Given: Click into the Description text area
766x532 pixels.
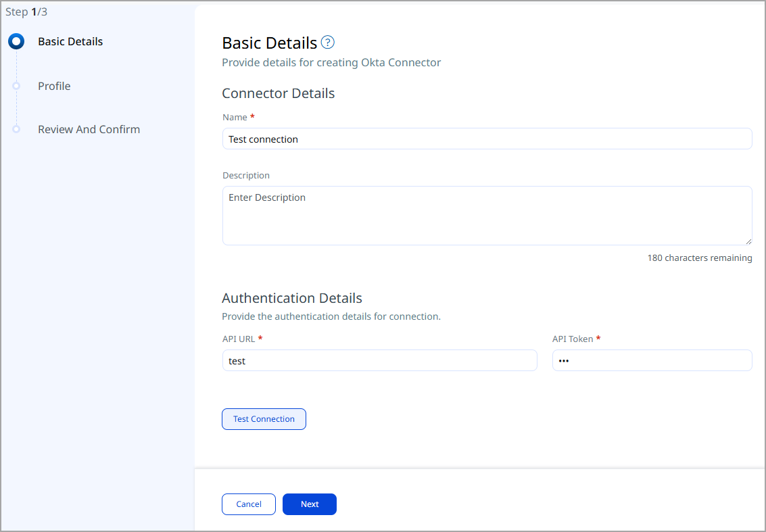Looking at the screenshot, I should pos(487,216).
